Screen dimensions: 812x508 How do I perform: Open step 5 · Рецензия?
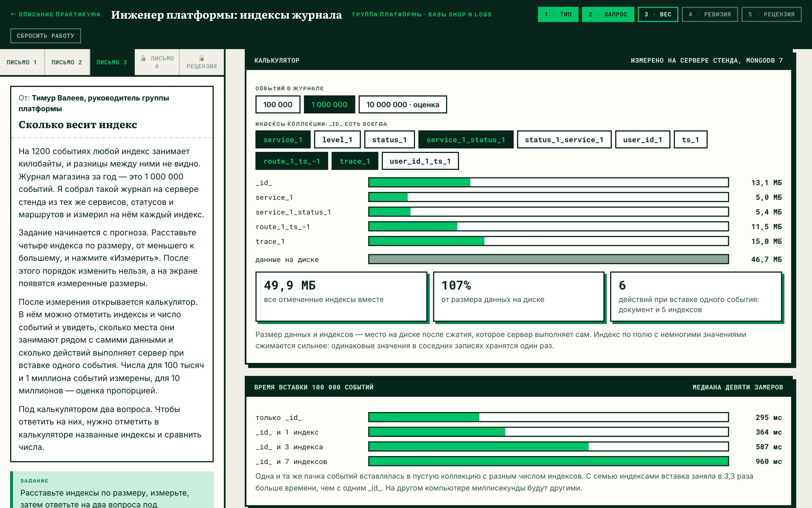coord(771,14)
